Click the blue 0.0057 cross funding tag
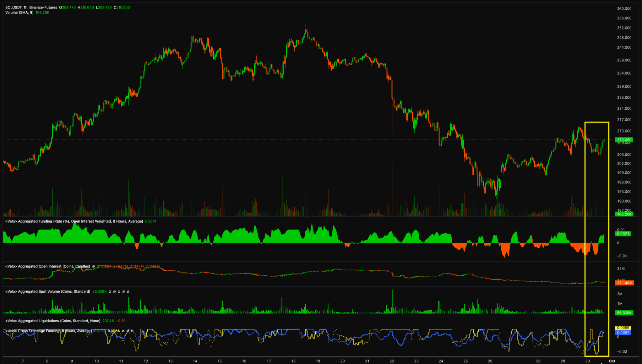 tap(623, 333)
